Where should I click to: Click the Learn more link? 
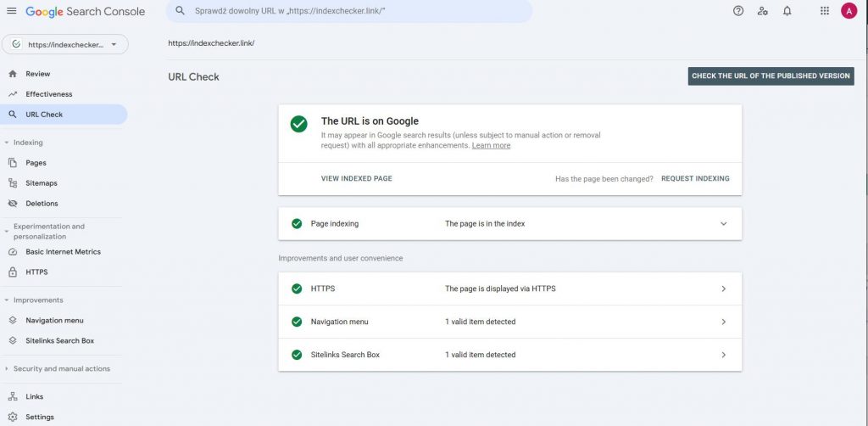pos(491,146)
